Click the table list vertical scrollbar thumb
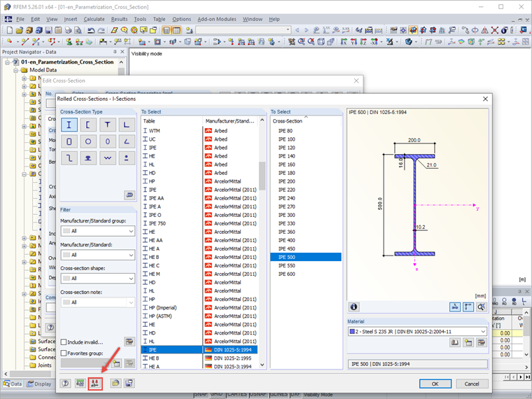 click(x=262, y=176)
